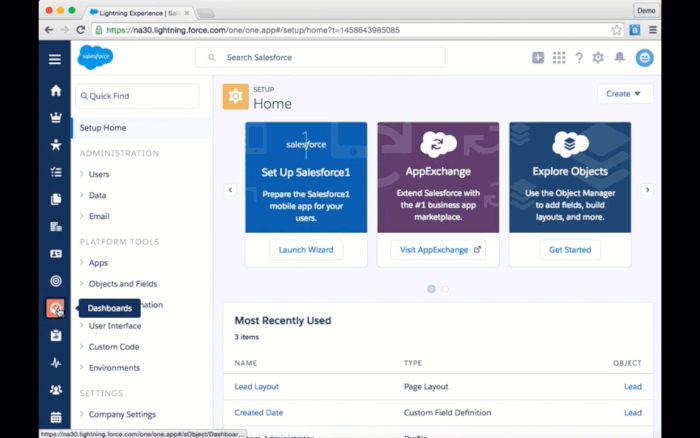Open the hamburger navigation menu
Screen dimensions: 700x438
point(55,59)
